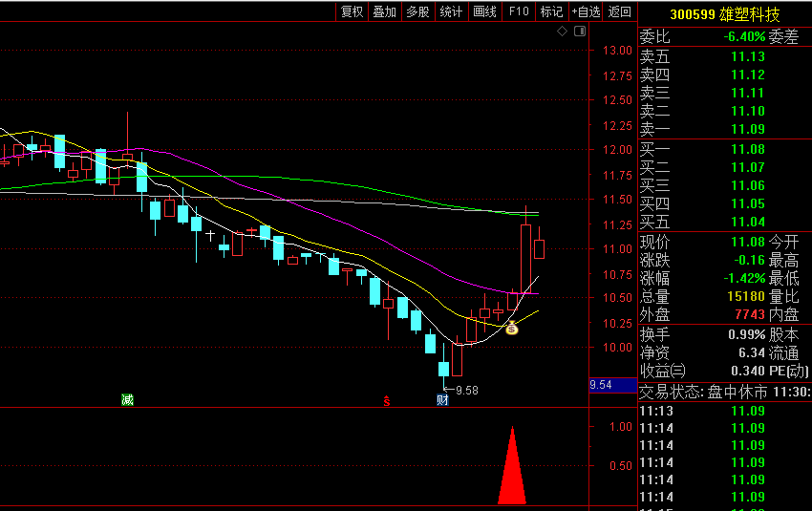This screenshot has height=511, width=812.
Task: Open the 统计 statistics tool
Action: coord(451,11)
